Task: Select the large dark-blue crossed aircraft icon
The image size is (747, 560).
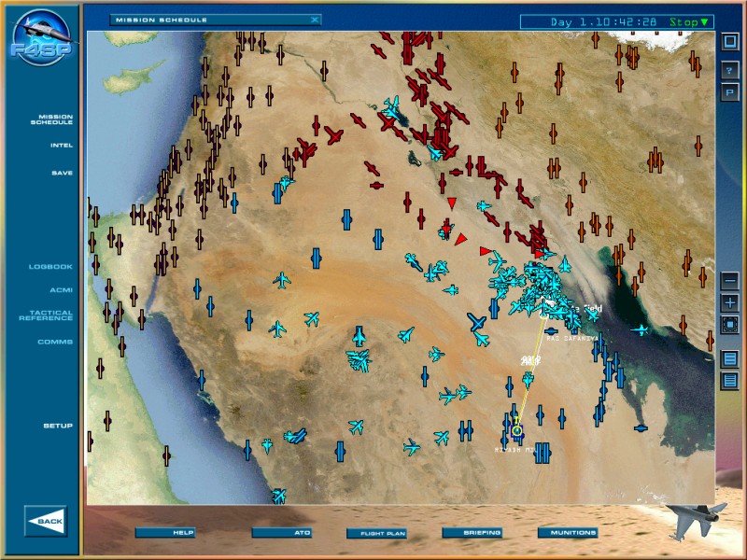Action: click(x=476, y=322)
